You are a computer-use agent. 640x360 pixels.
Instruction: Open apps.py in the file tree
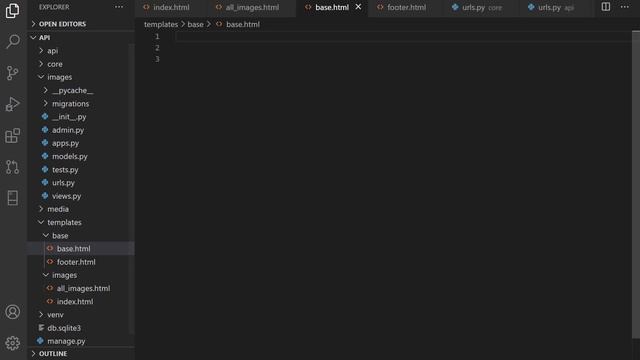click(x=81, y=143)
